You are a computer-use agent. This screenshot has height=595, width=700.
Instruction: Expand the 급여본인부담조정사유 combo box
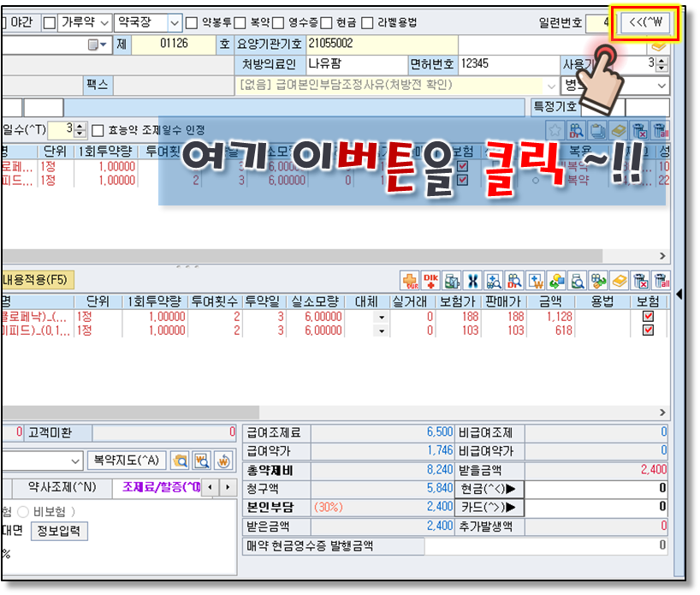(548, 86)
